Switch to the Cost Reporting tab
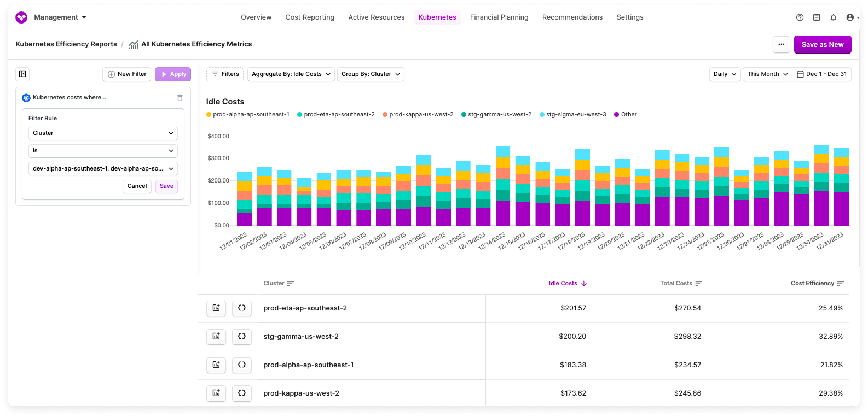 (x=310, y=17)
